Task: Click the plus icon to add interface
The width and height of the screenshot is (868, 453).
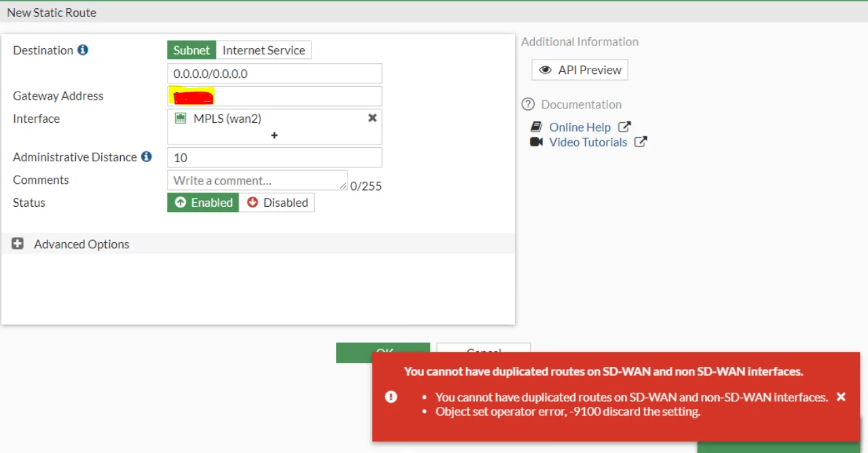Action: [x=274, y=136]
